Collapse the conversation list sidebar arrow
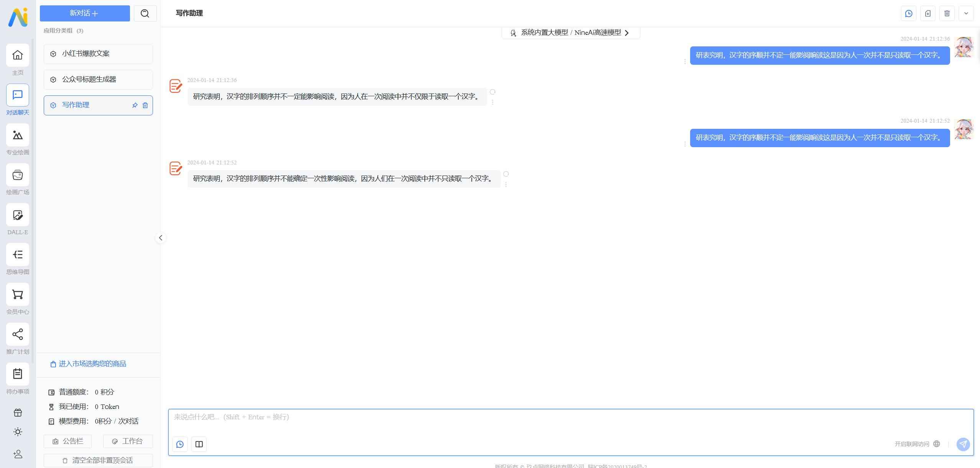 161,238
